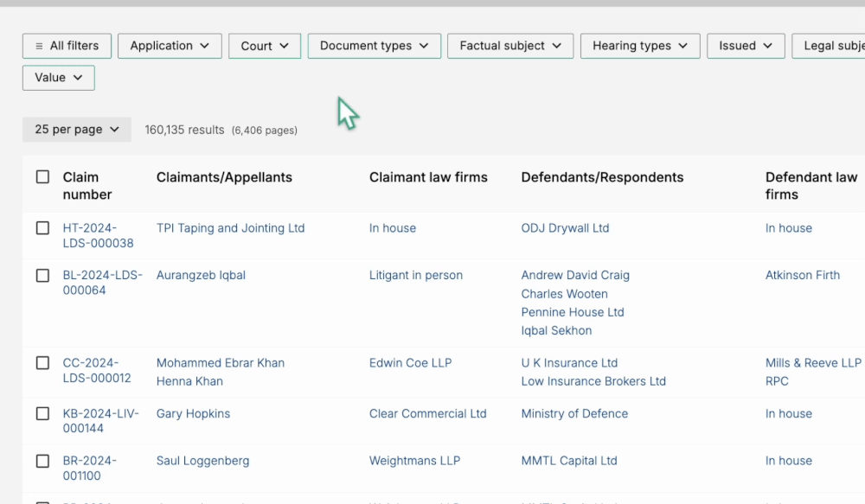Select the HT-2024-LDS-000038 row checkbox

pos(42,228)
